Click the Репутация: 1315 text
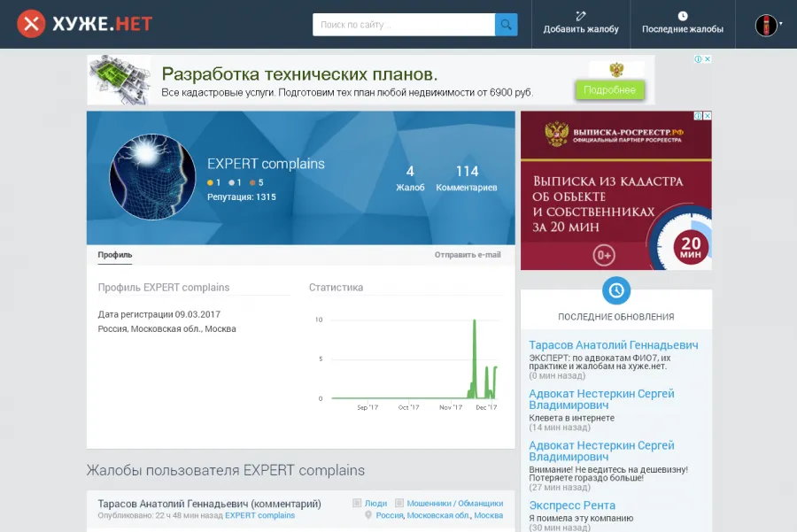The height and width of the screenshot is (532, 797). [242, 197]
